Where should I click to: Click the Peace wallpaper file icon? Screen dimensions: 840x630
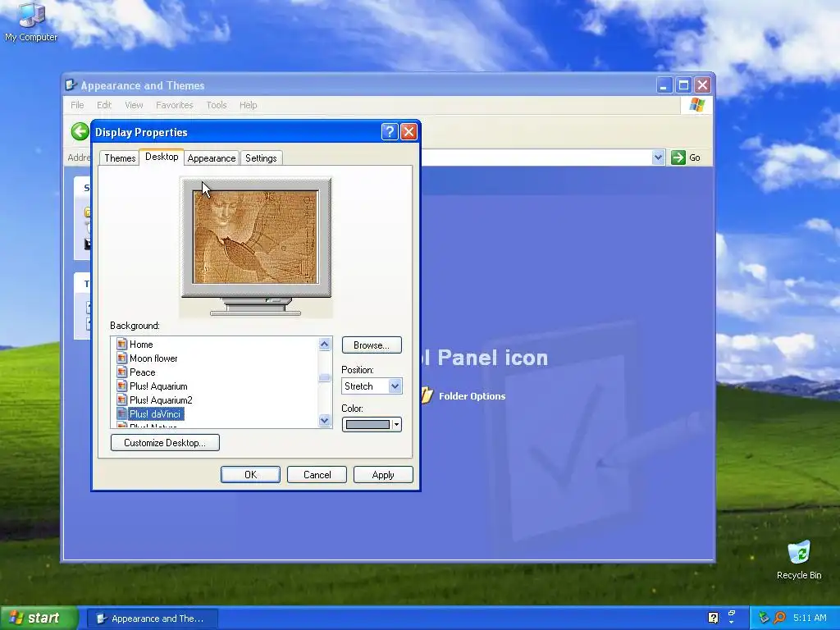[122, 372]
